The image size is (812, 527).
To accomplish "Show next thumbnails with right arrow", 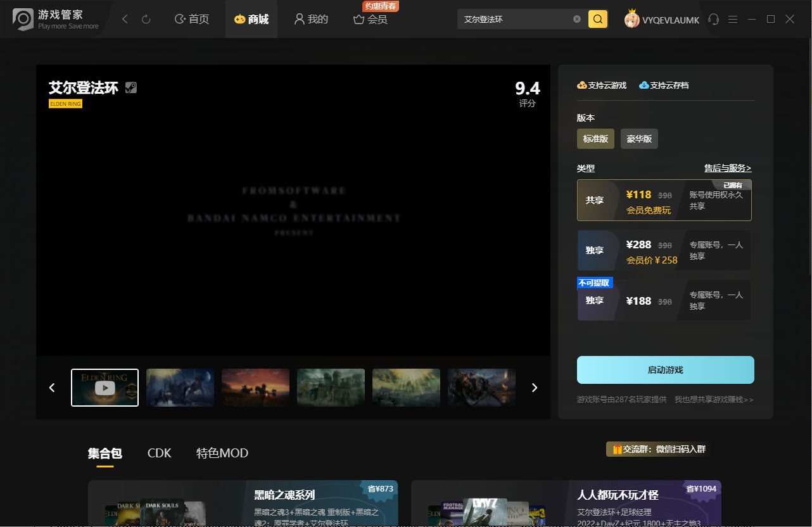I will (535, 388).
